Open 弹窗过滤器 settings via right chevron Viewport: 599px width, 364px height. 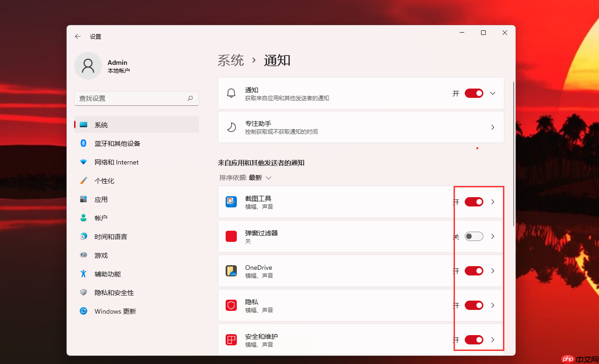493,236
